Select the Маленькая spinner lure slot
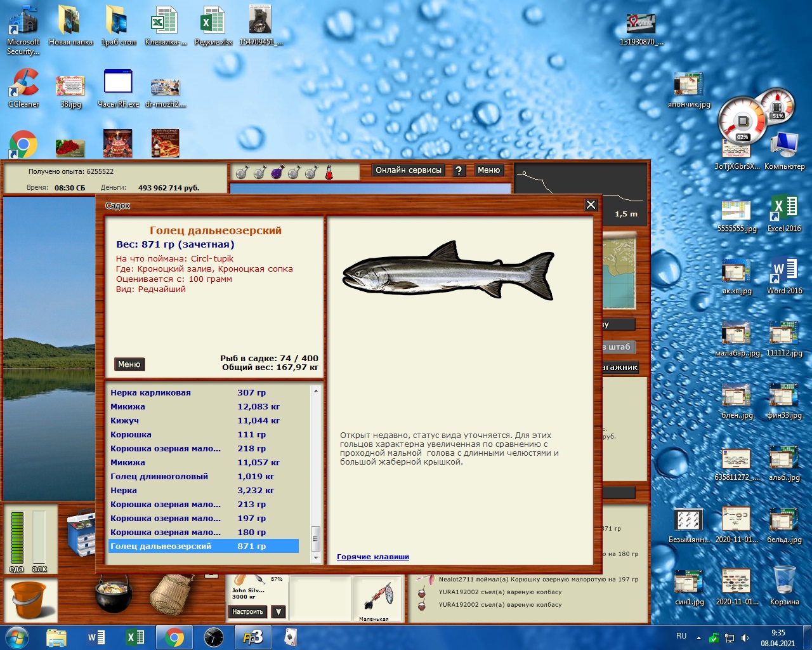The image size is (812, 650). tap(377, 599)
